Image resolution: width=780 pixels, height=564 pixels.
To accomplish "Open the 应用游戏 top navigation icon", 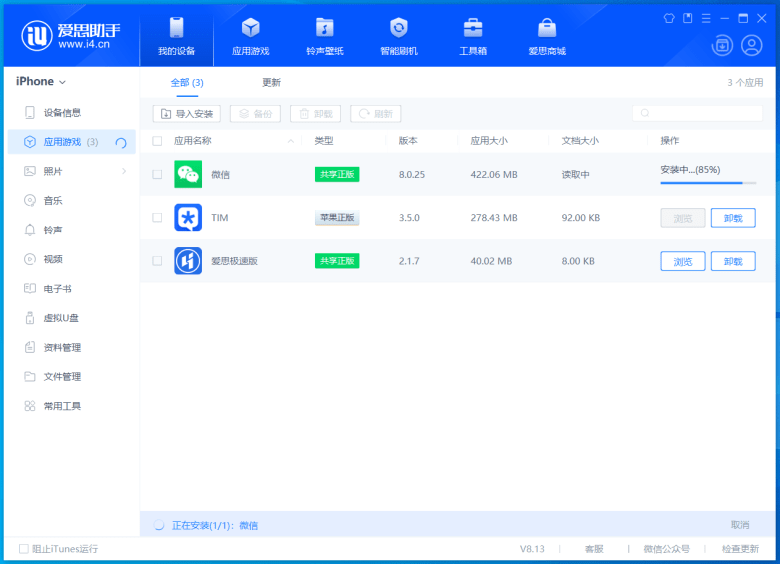I will 251,28.
